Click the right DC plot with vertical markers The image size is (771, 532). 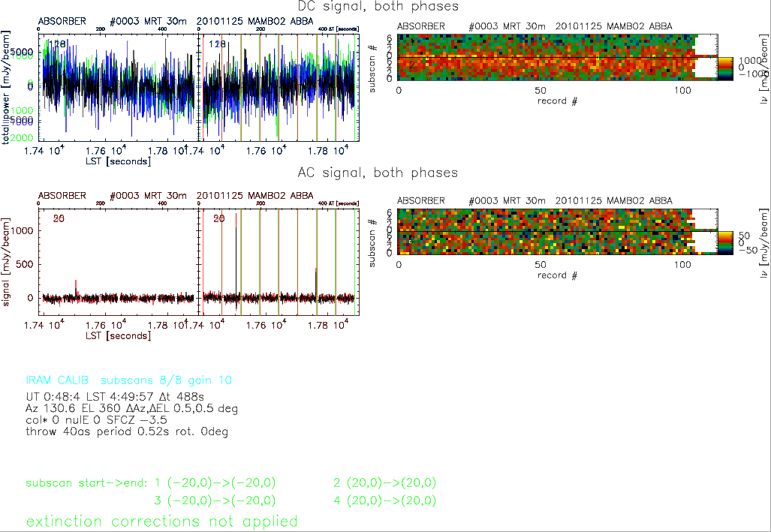(279, 86)
